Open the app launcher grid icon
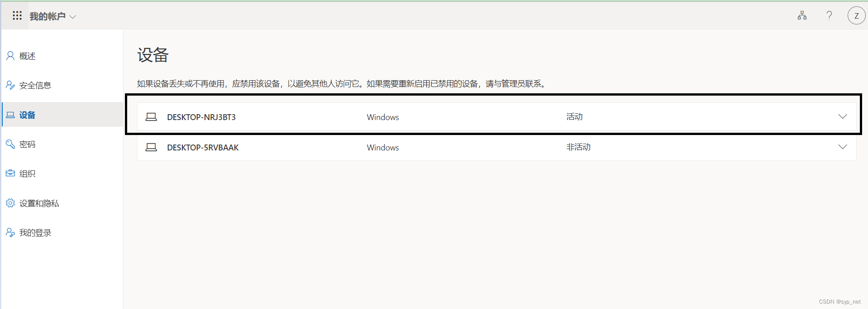The height and width of the screenshot is (309, 868). 17,16
